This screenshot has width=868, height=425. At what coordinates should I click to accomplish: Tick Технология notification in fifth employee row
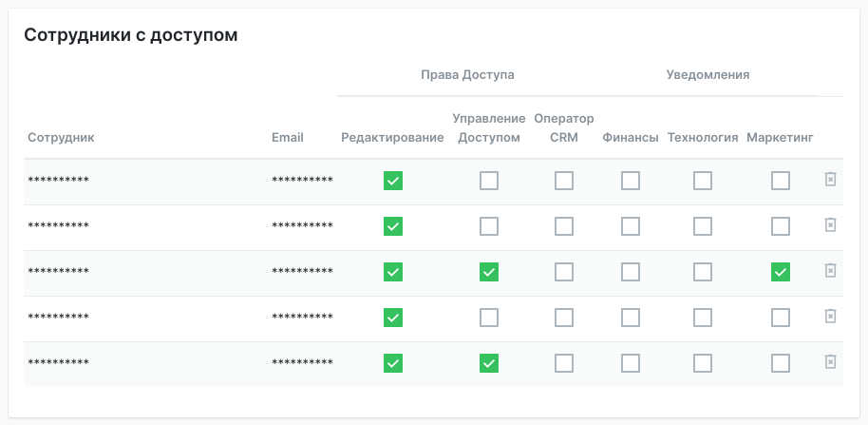pos(703,363)
